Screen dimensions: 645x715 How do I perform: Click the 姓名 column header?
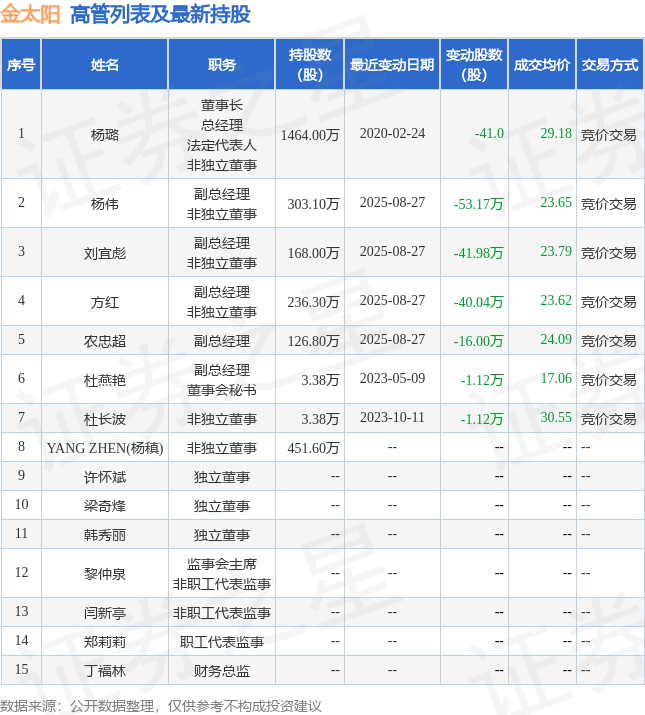click(104, 65)
